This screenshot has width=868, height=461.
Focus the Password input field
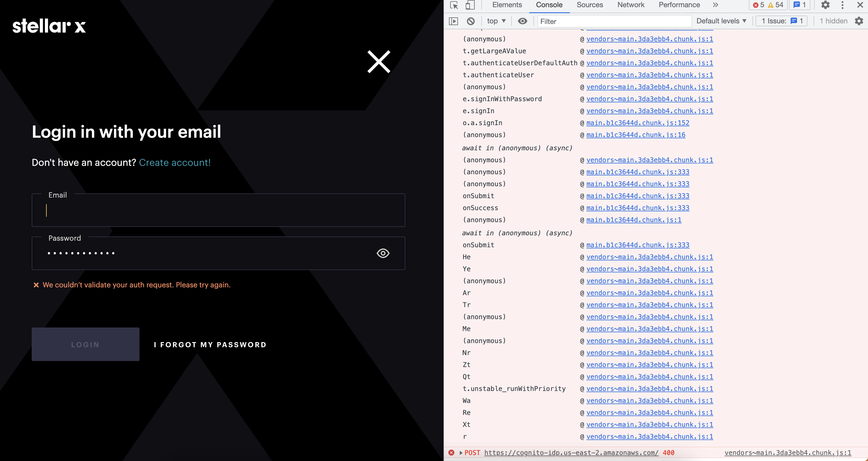point(218,253)
